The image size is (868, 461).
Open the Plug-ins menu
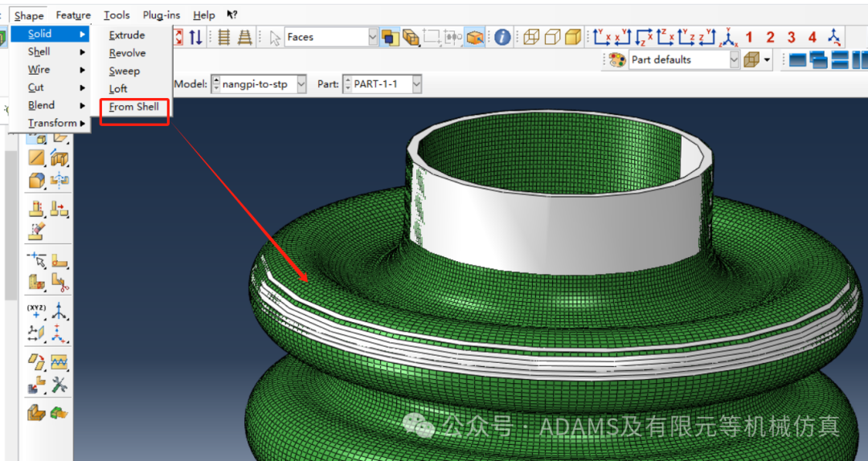coord(161,15)
